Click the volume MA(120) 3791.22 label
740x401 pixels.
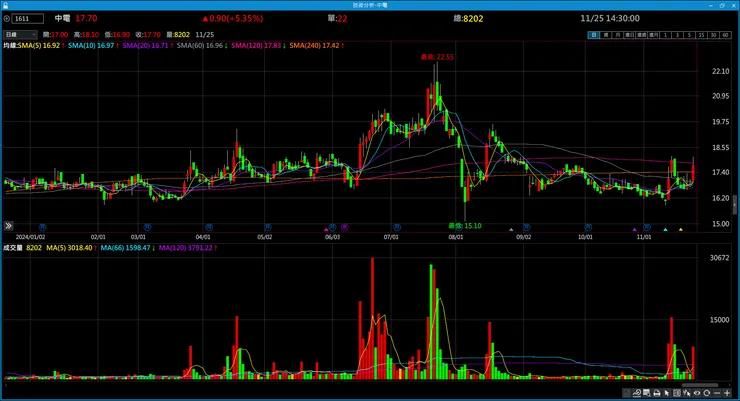point(185,248)
